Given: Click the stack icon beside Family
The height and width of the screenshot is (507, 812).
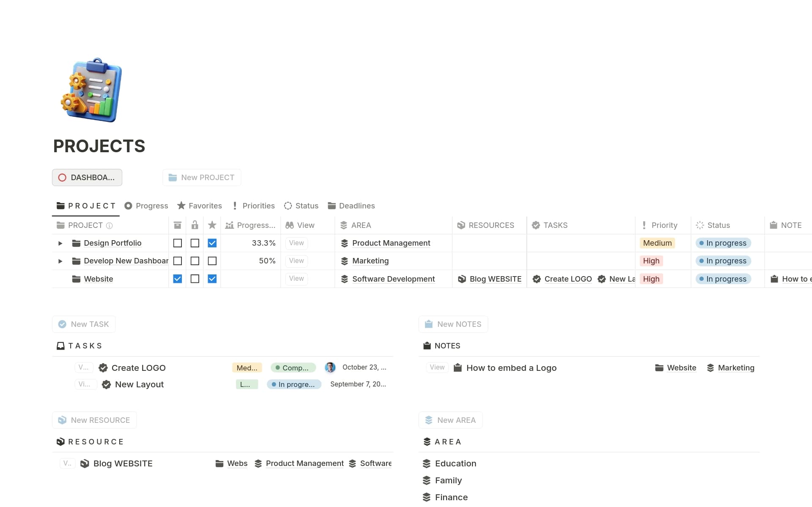Looking at the screenshot, I should pos(426,480).
